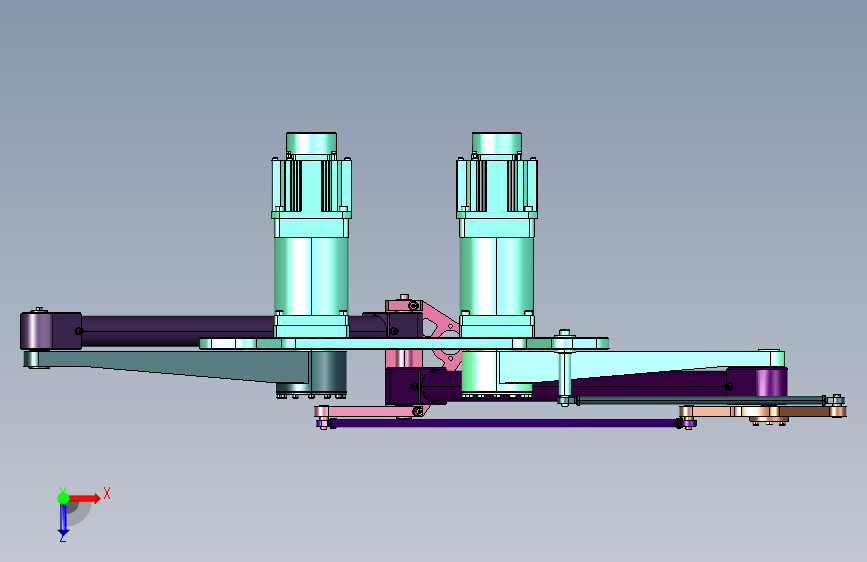Select the flat cyan base plate under the motors

[404, 344]
